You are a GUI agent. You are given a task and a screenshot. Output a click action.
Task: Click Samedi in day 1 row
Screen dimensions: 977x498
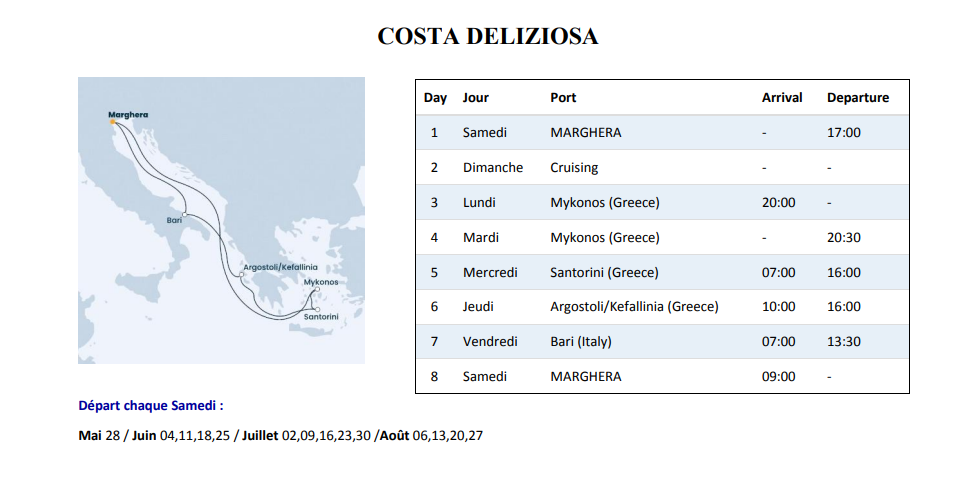click(484, 133)
